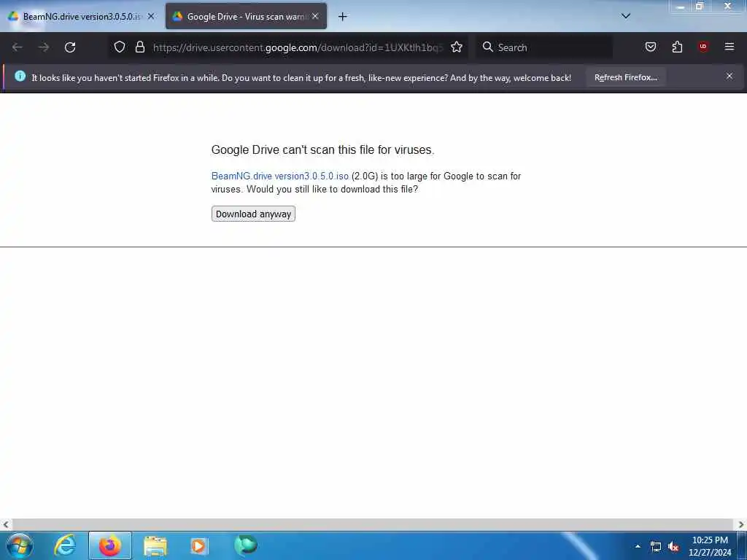Open Windows Explorer folder from taskbar
The height and width of the screenshot is (560, 747).
pos(155,546)
